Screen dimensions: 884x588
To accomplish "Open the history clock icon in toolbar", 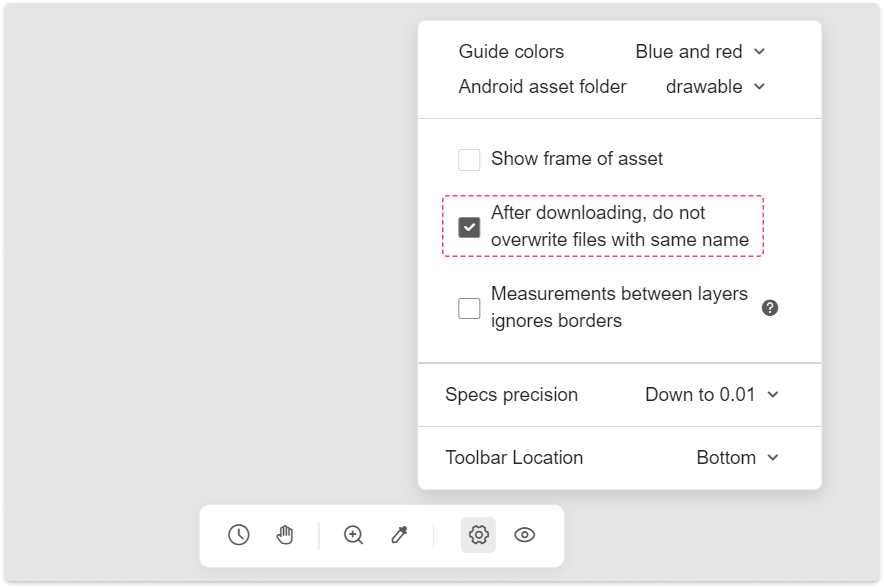I will click(238, 534).
